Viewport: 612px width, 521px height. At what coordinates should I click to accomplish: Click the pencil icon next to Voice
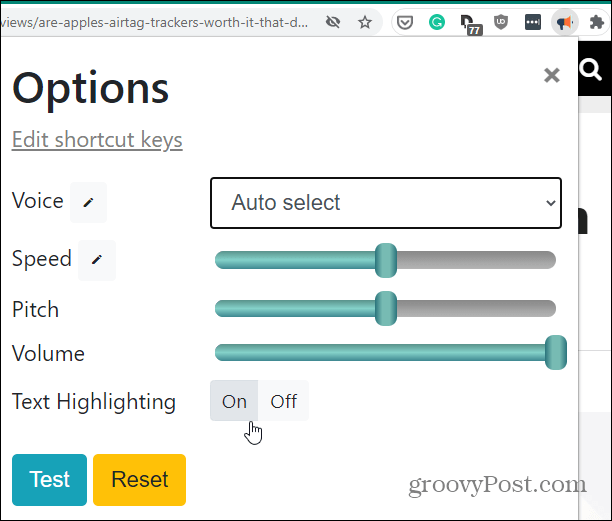[x=89, y=202]
